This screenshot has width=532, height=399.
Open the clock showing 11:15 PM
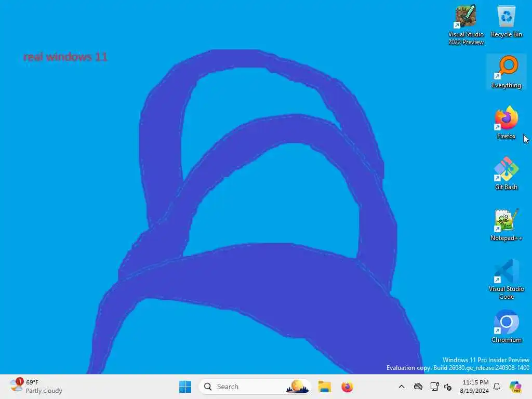tap(474, 387)
